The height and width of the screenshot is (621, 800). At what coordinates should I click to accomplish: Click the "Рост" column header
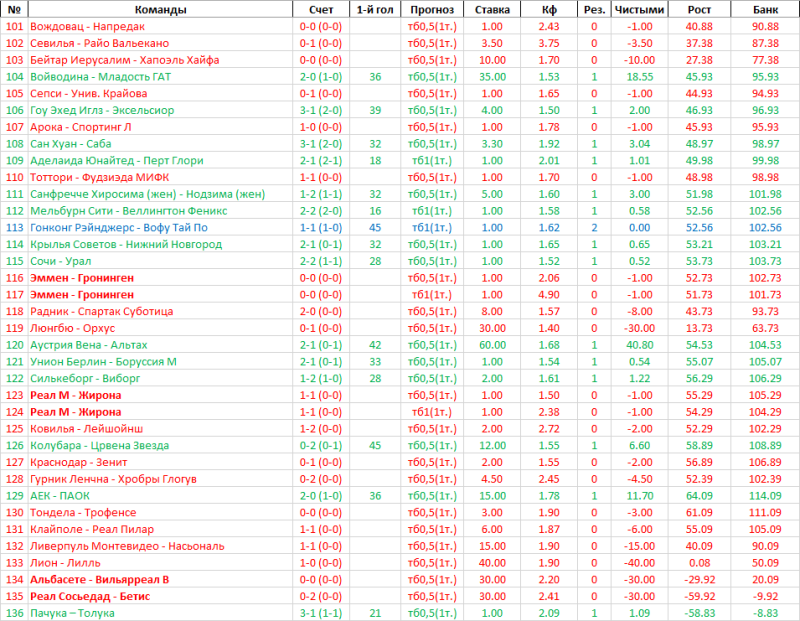tap(700, 9)
